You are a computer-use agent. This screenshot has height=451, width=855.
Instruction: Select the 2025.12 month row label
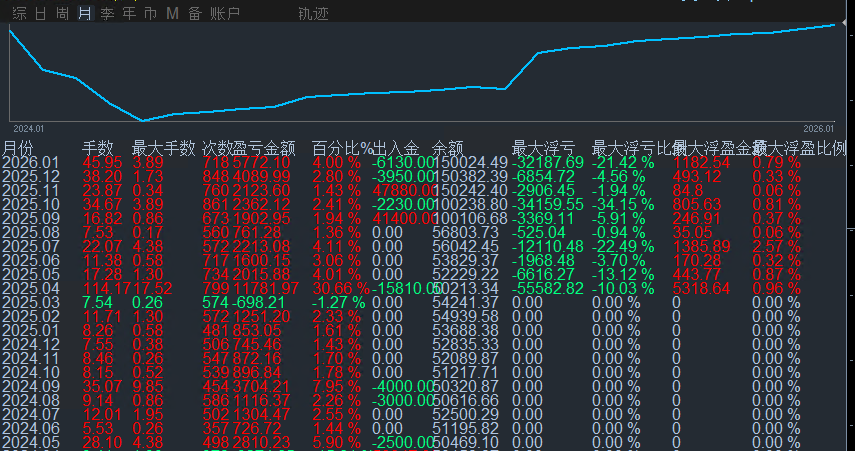click(x=31, y=177)
